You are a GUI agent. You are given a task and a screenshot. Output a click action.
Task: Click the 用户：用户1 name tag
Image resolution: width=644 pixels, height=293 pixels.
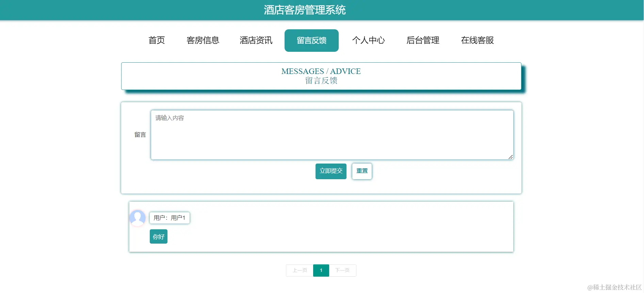[170, 218]
